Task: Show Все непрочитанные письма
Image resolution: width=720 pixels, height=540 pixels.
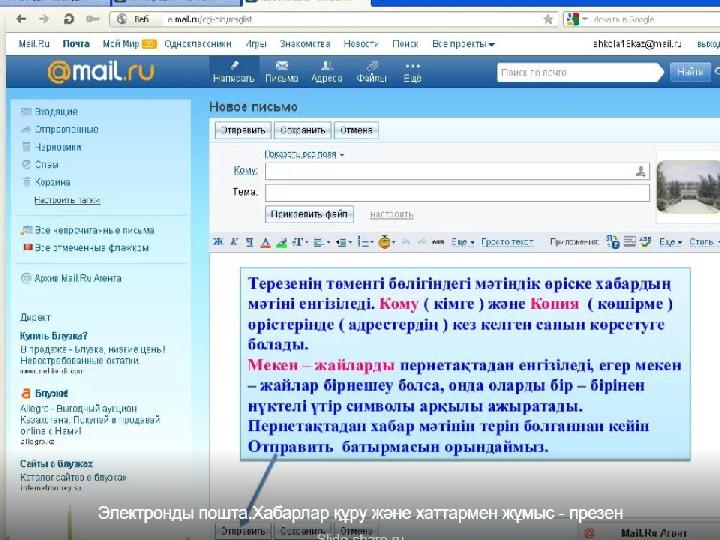Action: (x=95, y=230)
